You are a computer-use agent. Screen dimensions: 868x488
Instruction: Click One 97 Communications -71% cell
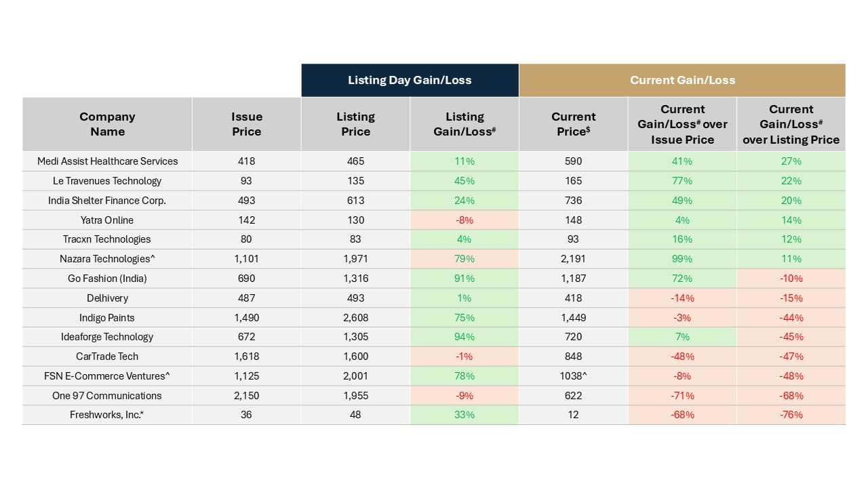coord(682,396)
